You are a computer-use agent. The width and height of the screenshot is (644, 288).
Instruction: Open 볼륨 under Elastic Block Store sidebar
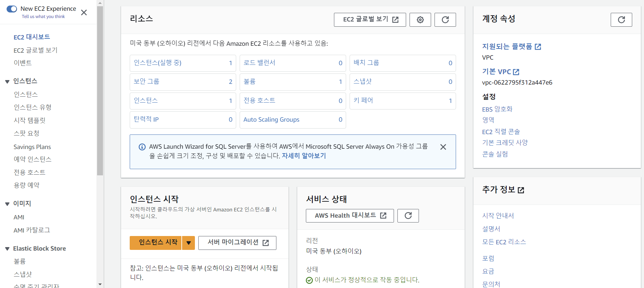20,261
